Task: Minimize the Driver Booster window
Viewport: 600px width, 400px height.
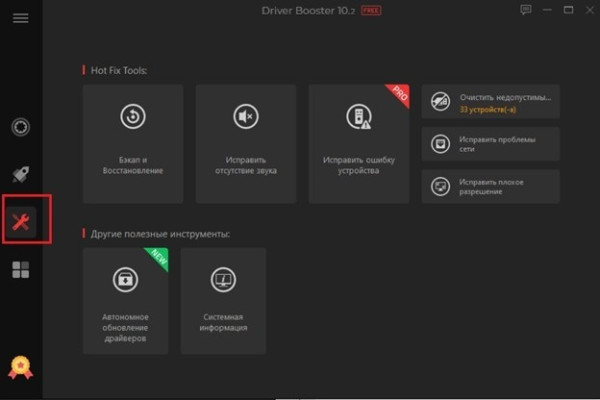Action: [547, 10]
